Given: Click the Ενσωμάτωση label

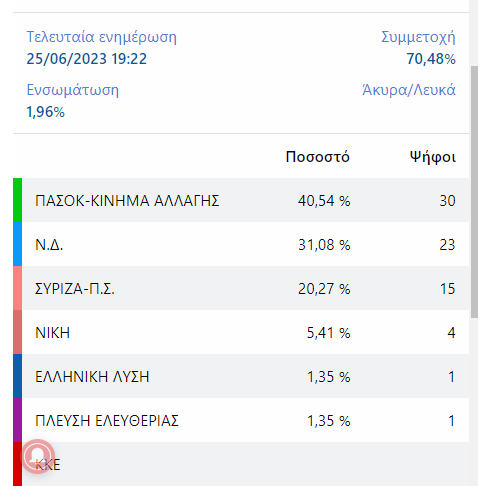Looking at the screenshot, I should click(72, 90).
